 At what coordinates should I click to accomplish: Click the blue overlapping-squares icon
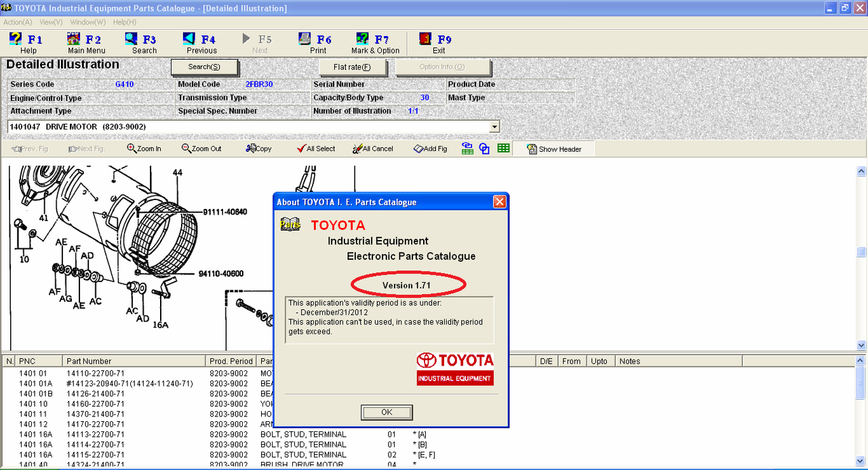pos(484,149)
